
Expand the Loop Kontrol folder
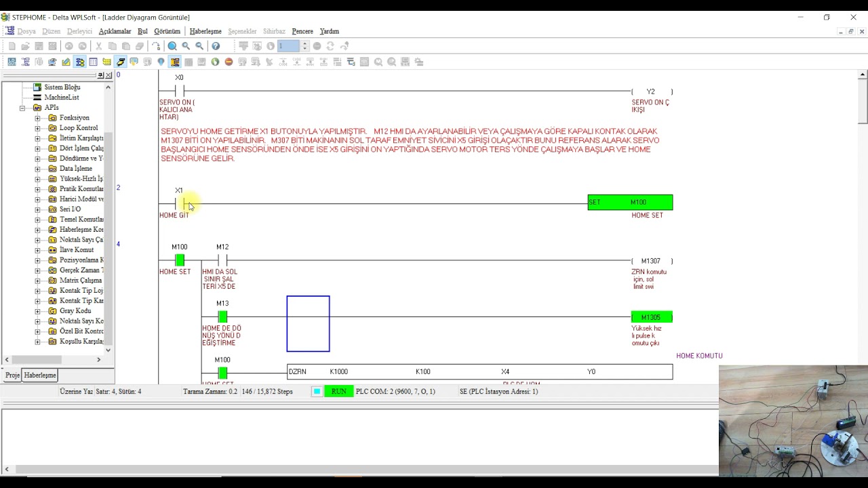coord(37,127)
